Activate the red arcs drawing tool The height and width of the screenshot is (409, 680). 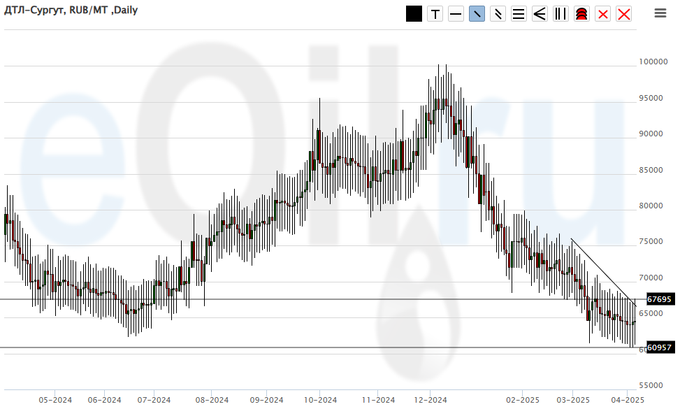click(581, 13)
